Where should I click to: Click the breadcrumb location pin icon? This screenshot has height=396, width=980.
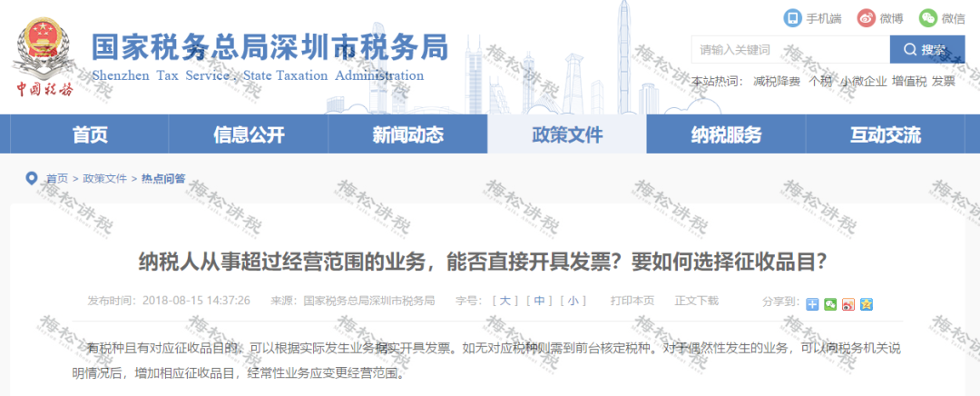31,179
